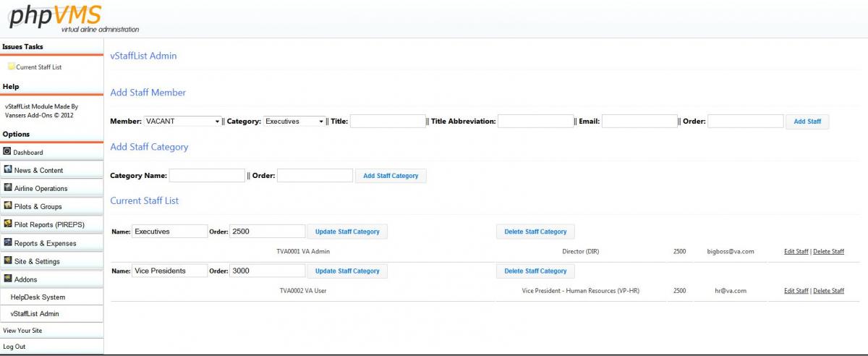
Task: Click the TVA0001 VA Admin name
Action: pyautogui.click(x=303, y=251)
